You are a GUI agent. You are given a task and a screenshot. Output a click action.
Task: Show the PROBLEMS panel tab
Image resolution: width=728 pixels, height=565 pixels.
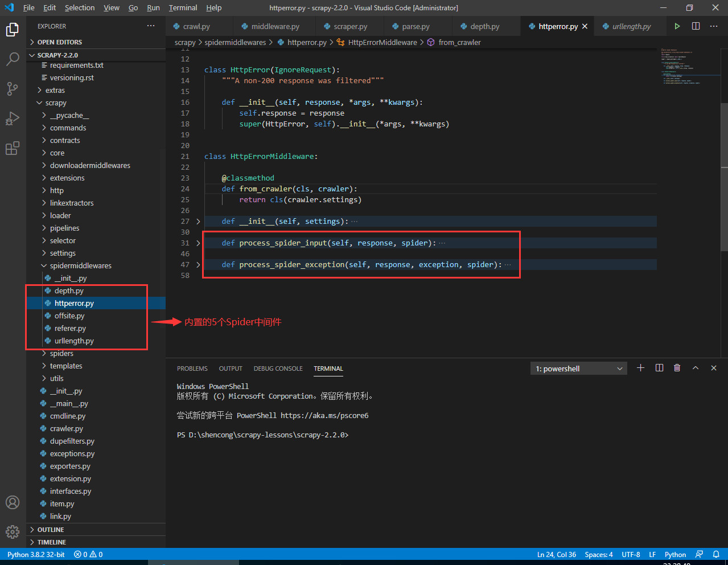click(x=192, y=369)
